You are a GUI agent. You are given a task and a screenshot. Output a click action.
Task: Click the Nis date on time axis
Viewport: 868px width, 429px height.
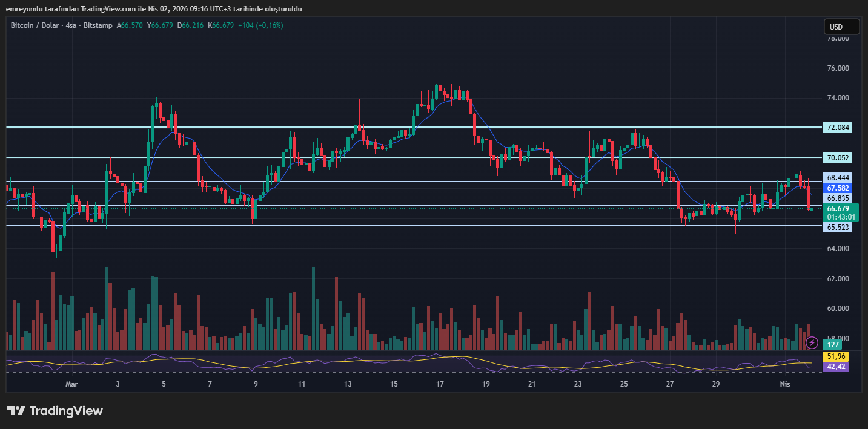pyautogui.click(x=785, y=384)
